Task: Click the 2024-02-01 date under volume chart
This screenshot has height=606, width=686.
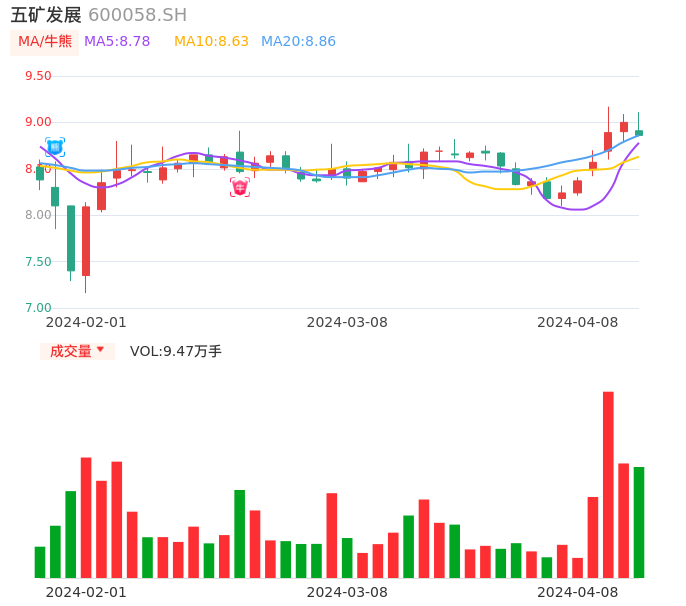Action: [x=86, y=592]
